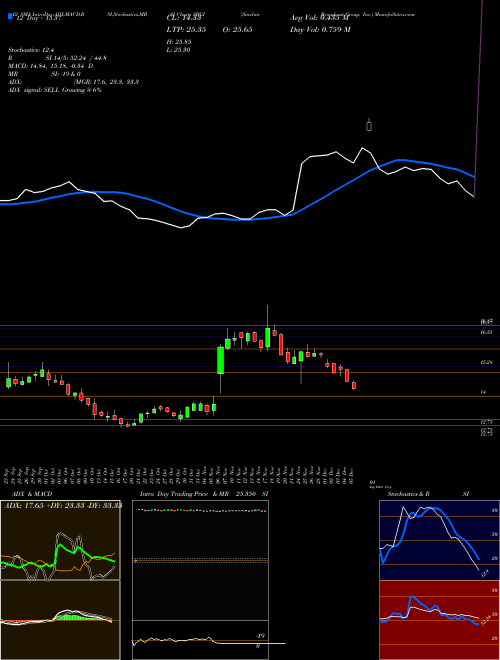Click the MACD: 14.84, 15.18, -0.34 line
Viewport: 500px width, 660px height.
point(51,66)
